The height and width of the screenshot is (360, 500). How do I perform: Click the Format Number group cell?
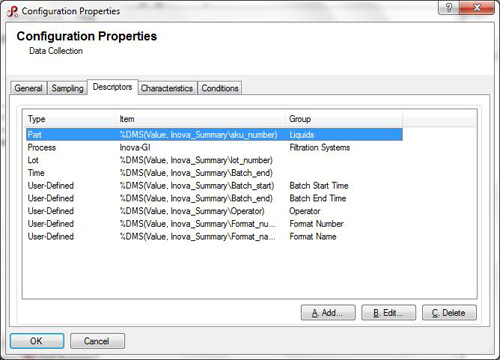point(316,224)
